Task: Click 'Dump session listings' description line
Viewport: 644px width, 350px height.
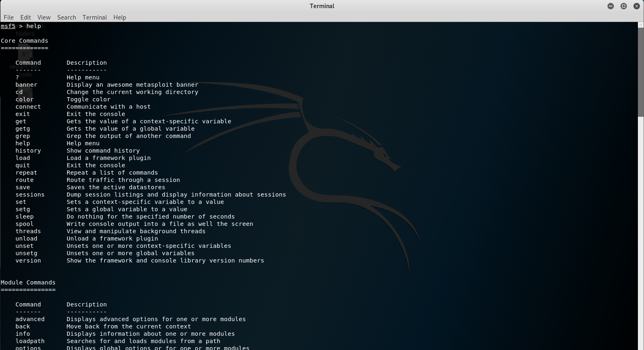Action: [176, 195]
